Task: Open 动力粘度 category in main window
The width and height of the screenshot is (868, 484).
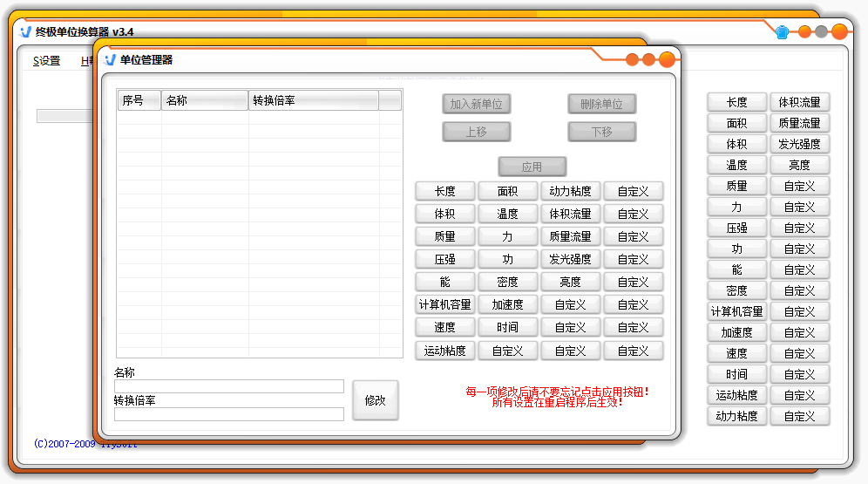Action: (x=736, y=416)
